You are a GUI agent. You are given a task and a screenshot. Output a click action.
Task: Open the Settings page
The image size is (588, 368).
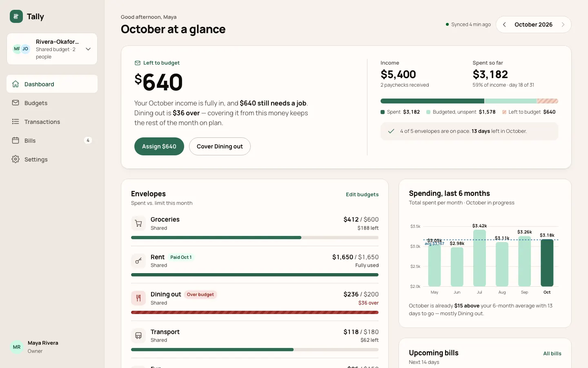[x=52, y=159]
